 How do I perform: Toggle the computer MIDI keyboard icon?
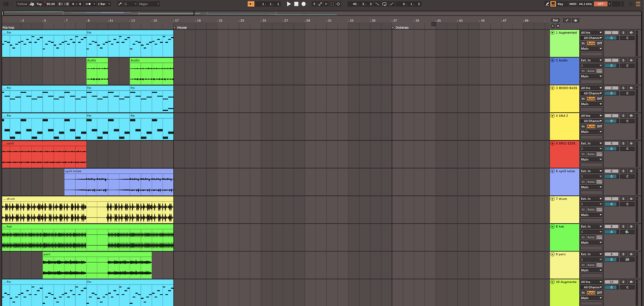pyautogui.click(x=553, y=4)
